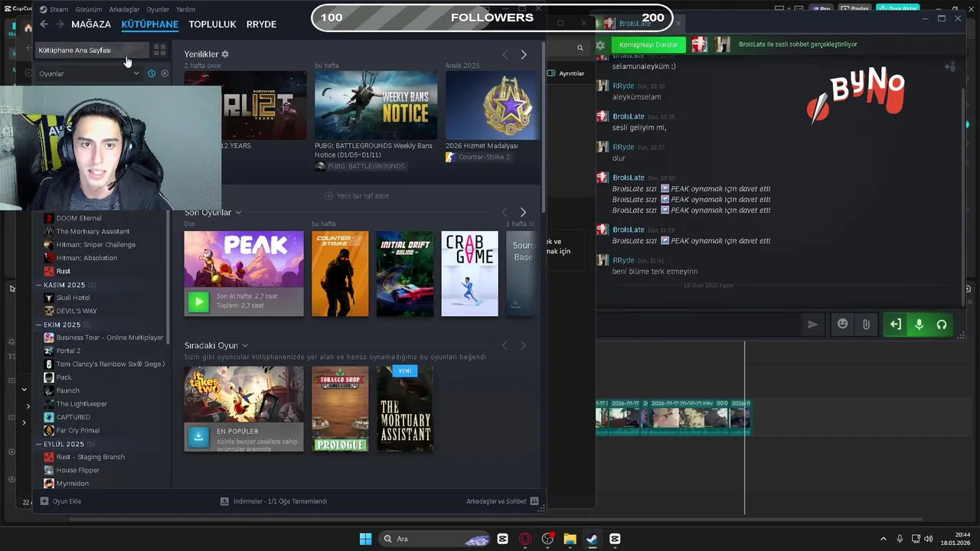Click the chat window settings gear
Screen dimensions: 980x551
click(x=600, y=44)
